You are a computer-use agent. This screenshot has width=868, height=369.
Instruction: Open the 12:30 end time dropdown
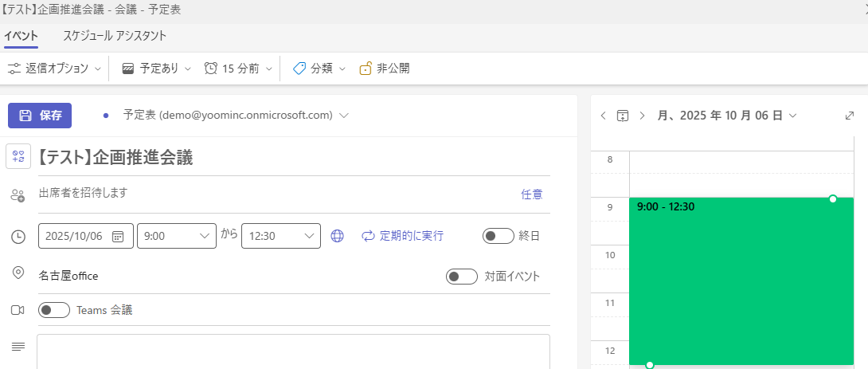click(x=280, y=236)
